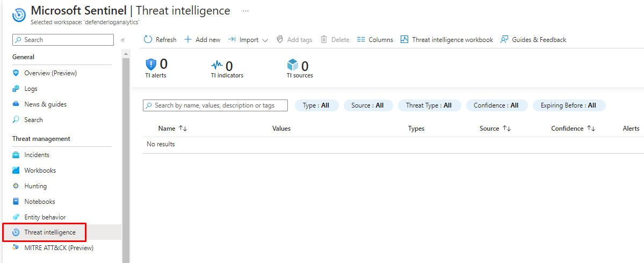The image size is (644, 263).
Task: Open the Confidence filter pill
Action: 496,105
